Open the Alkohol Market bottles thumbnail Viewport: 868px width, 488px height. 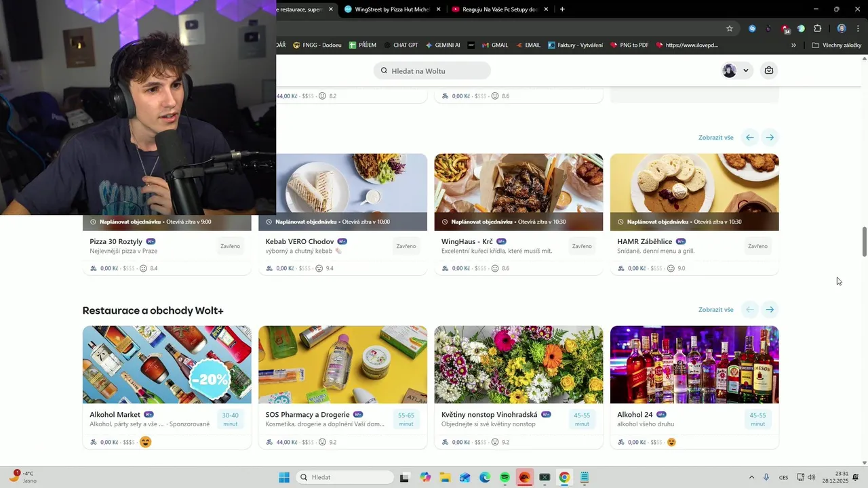(167, 365)
